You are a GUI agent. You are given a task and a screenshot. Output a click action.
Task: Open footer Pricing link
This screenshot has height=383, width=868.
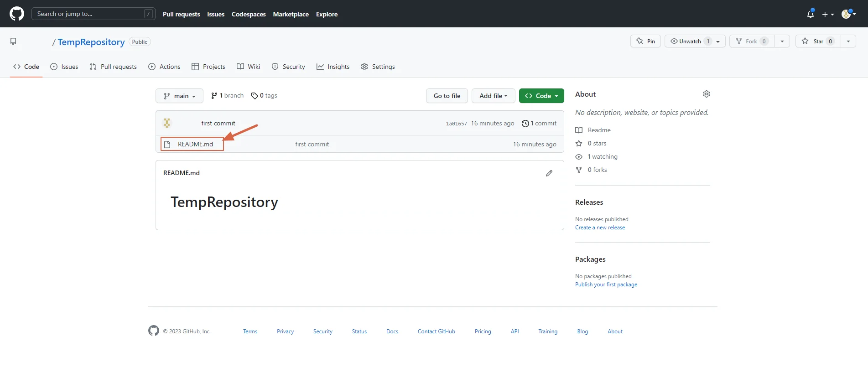pyautogui.click(x=483, y=331)
